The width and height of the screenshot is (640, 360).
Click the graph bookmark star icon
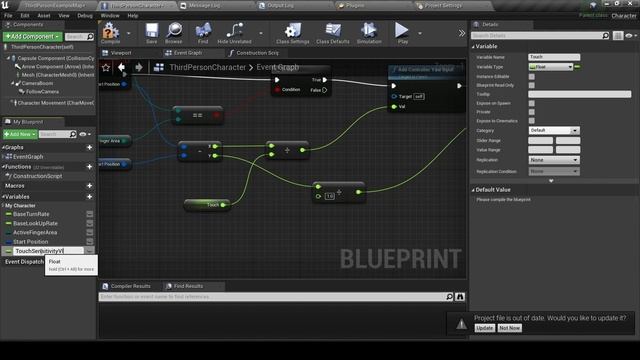pyautogui.click(x=106, y=67)
